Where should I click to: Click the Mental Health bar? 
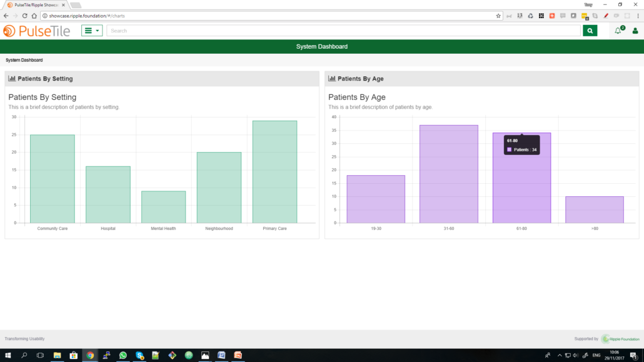click(x=163, y=207)
